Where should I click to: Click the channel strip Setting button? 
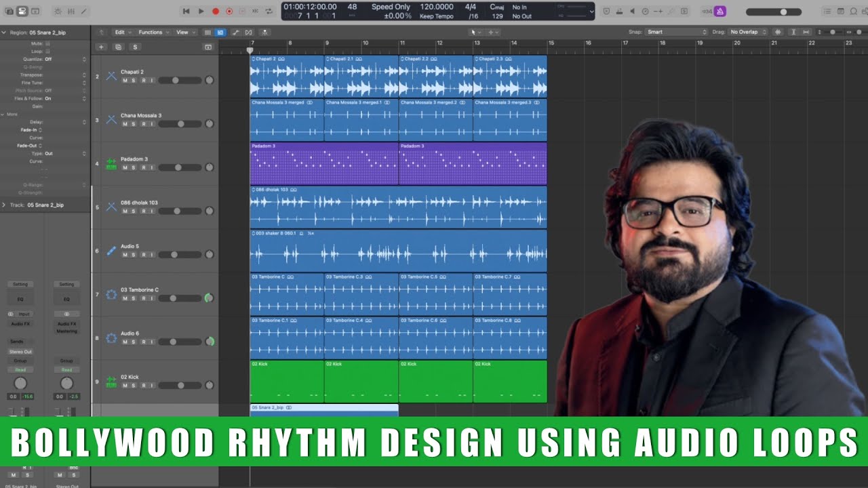point(20,285)
